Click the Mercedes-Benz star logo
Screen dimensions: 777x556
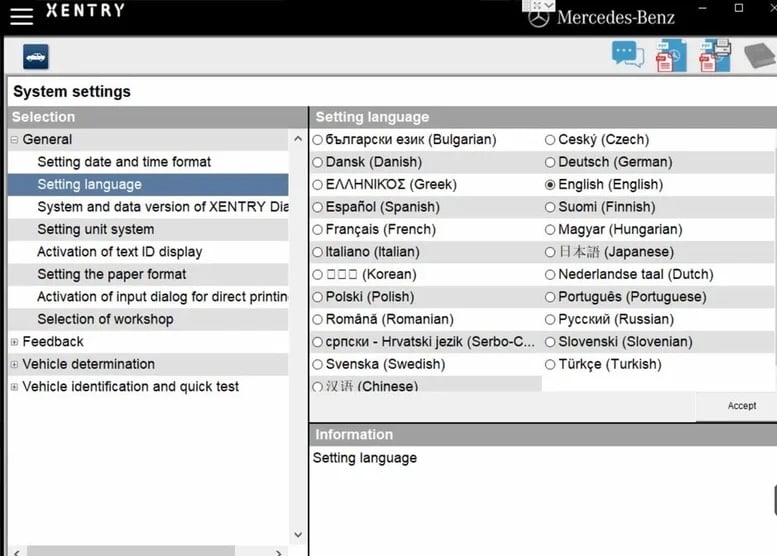click(539, 19)
